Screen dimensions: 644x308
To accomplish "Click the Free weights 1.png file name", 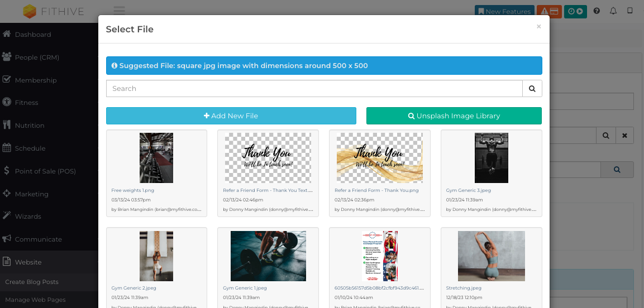I will (133, 190).
